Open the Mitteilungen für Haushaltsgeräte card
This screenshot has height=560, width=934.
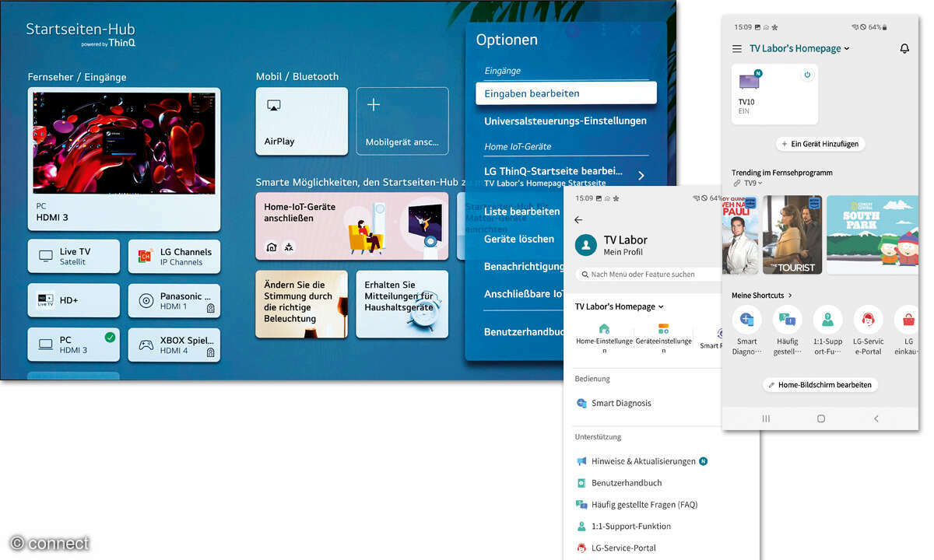pyautogui.click(x=402, y=304)
